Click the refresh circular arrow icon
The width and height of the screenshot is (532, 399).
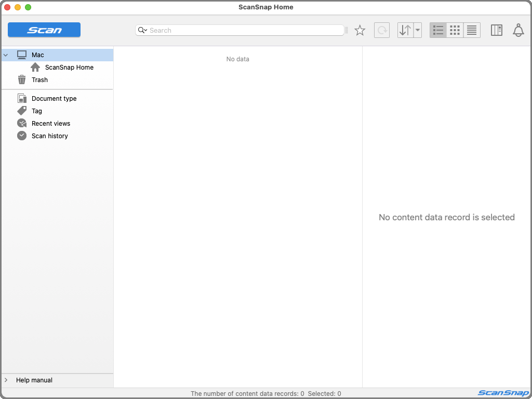click(382, 30)
